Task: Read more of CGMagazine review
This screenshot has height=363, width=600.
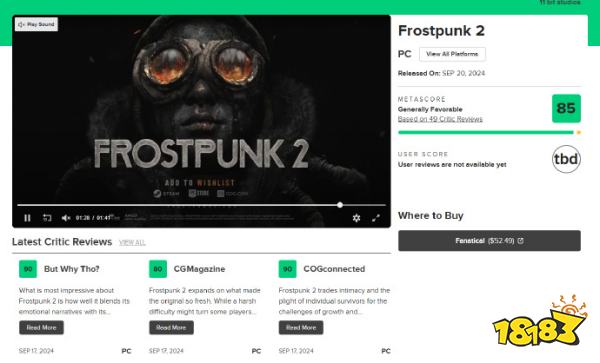Action: pyautogui.click(x=171, y=328)
